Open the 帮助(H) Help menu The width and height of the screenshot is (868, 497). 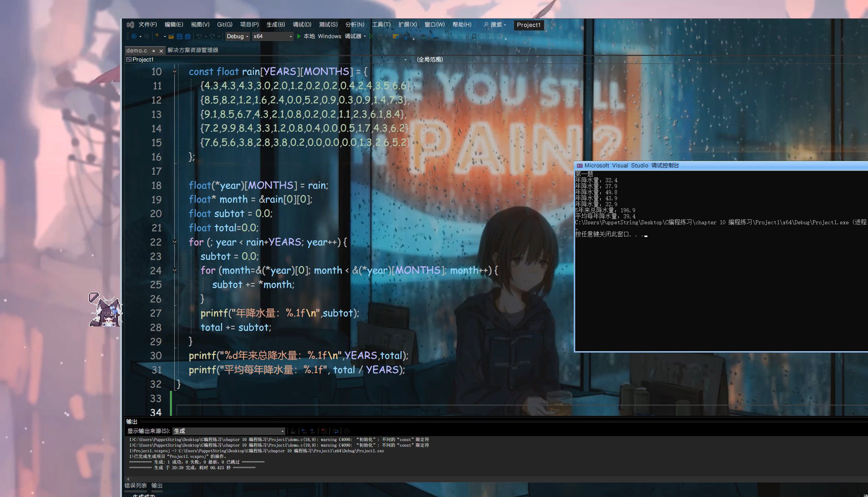tap(462, 24)
